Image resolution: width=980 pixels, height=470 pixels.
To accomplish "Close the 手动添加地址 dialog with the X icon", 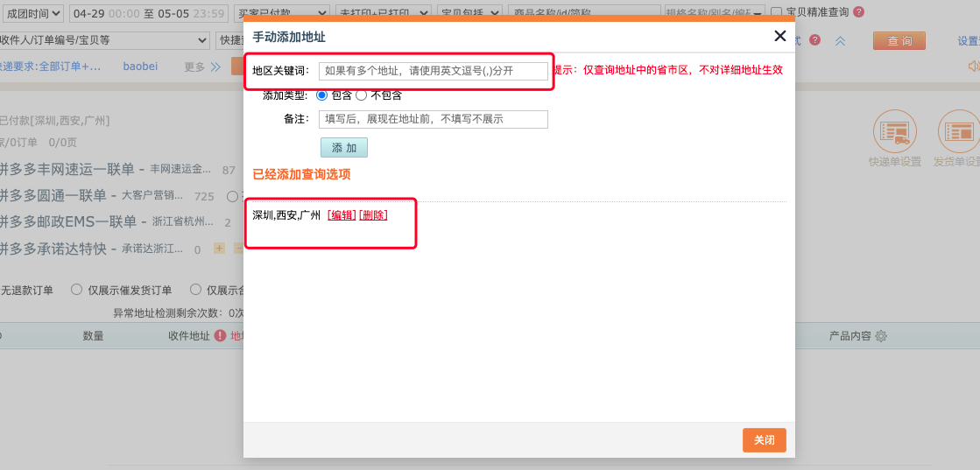I will (780, 36).
